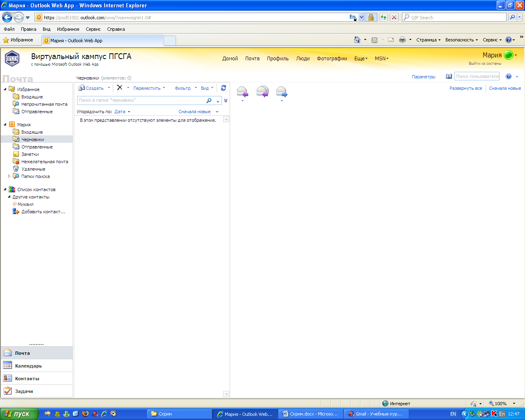Viewport: 525px width, 420px height.
Task: Click the Forward envelope icon
Action: 282,91
